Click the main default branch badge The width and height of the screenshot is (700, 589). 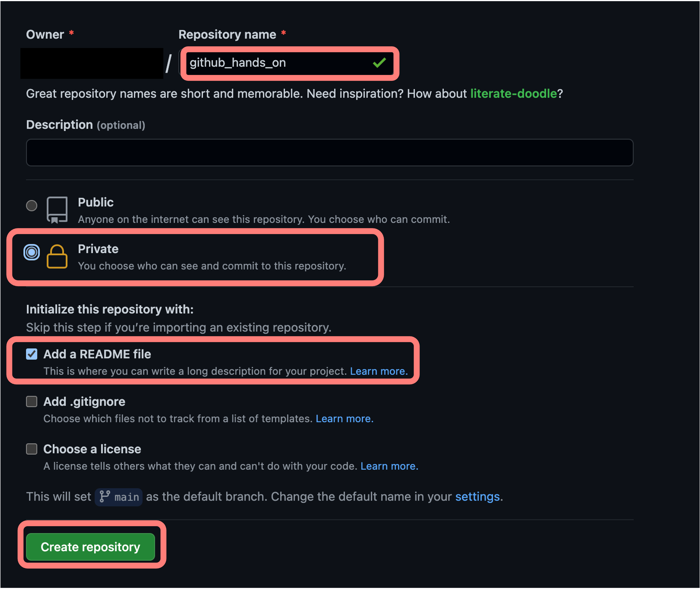[x=118, y=497]
